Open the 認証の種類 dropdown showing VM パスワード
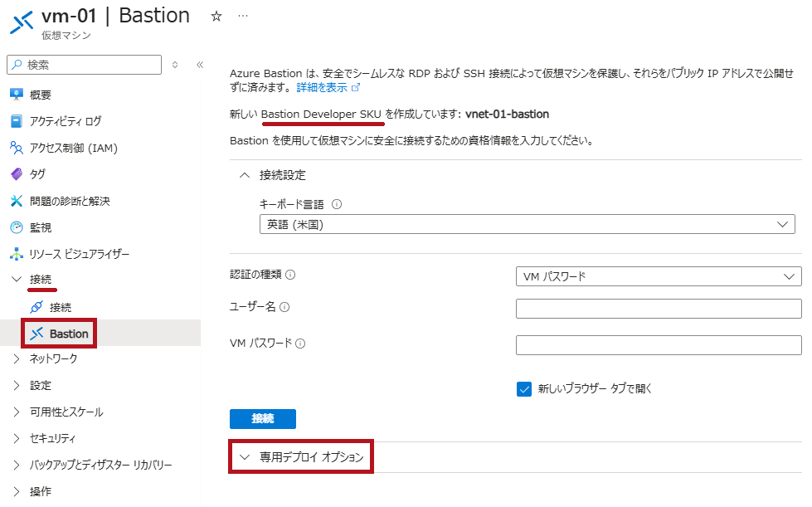 tap(659, 276)
